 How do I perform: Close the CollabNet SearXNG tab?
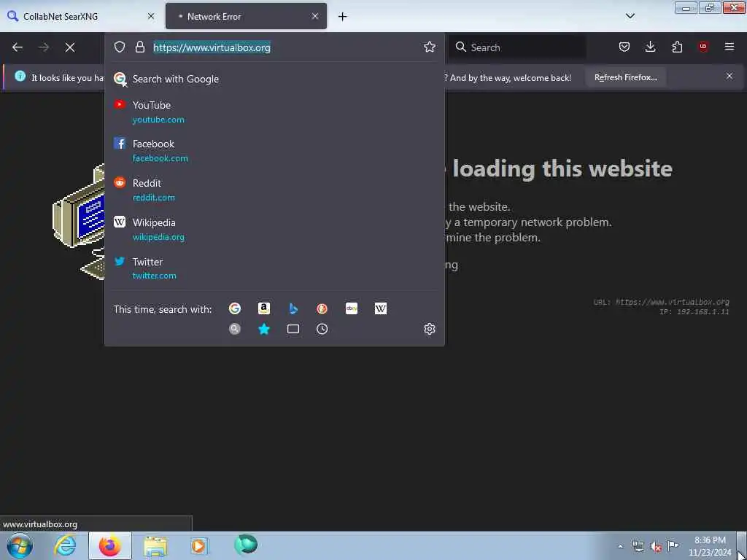[151, 16]
